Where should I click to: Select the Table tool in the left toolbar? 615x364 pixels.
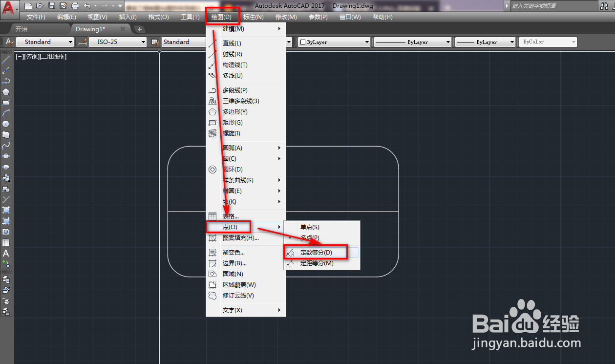pos(6,242)
